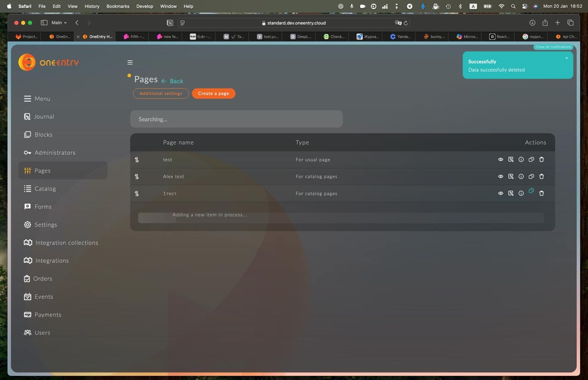Open the macOS Wi-Fi menu

[501, 6]
